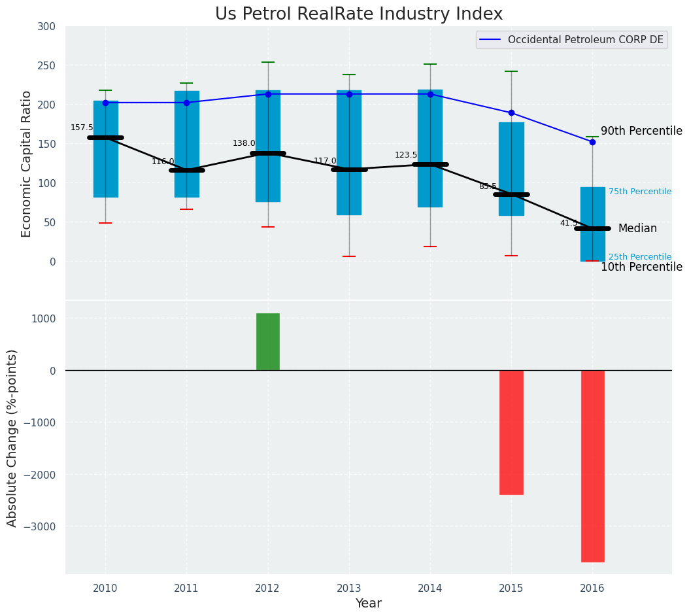
Task: Click the 10th Percentile annotation
Action: click(x=641, y=267)
